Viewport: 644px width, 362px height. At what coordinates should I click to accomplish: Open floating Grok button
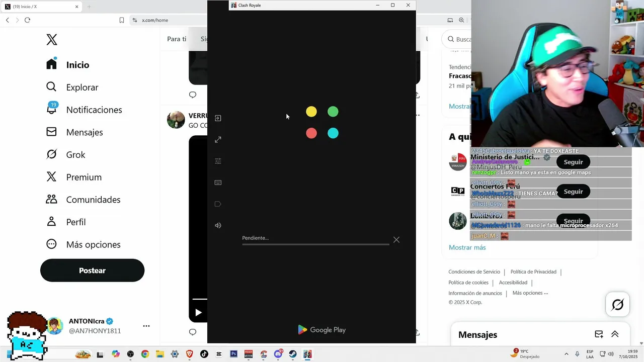(x=618, y=304)
